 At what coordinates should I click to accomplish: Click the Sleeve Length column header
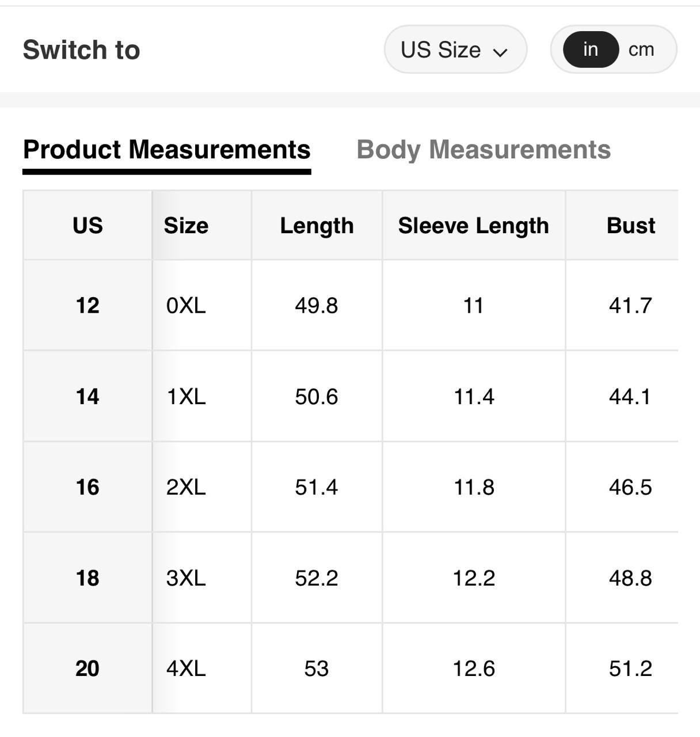pyautogui.click(x=473, y=225)
